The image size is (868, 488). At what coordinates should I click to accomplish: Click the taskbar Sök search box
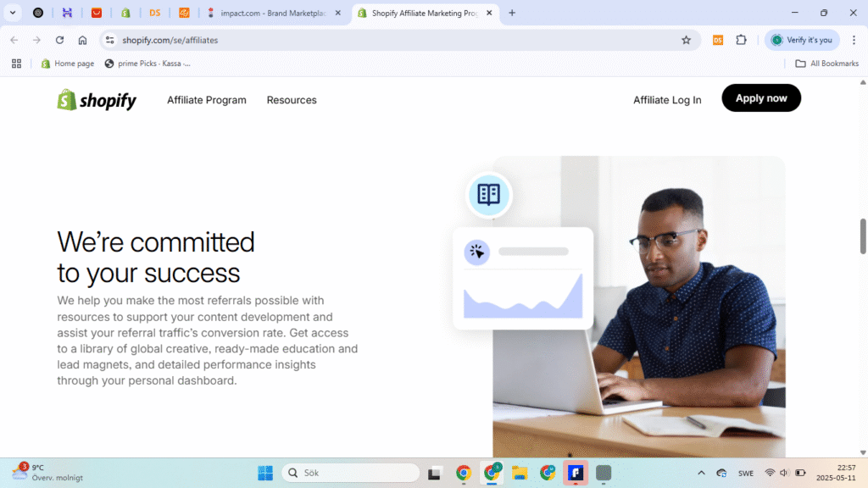coord(350,473)
